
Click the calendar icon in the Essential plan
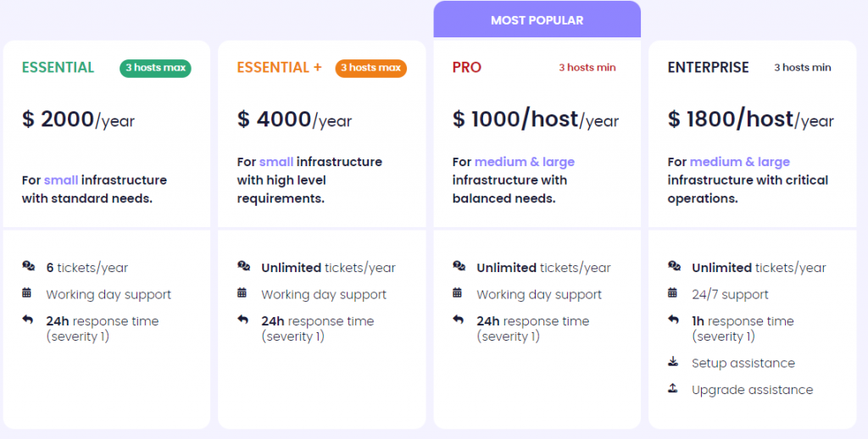26,293
